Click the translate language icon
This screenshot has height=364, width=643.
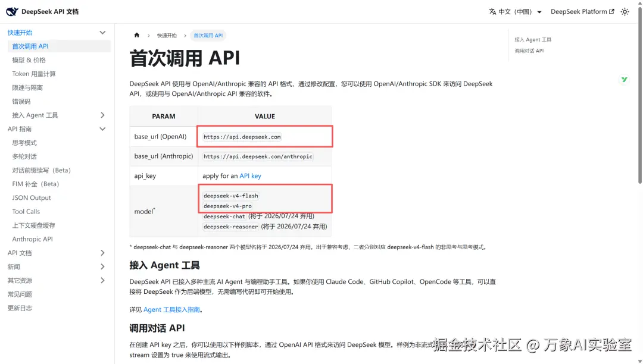(492, 12)
